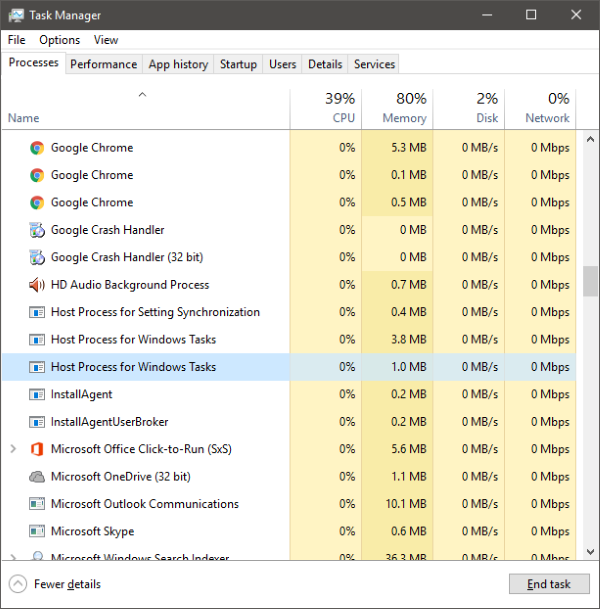Click the Google Chrome icon, 0.1 MB row
This screenshot has height=609, width=600.
point(37,175)
